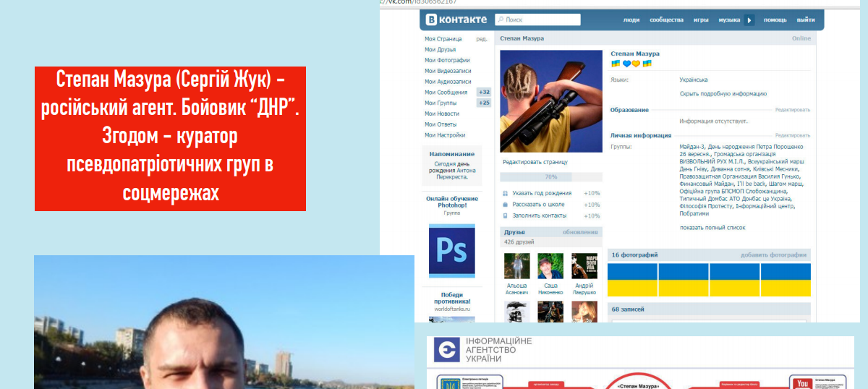Click the profile photo with rifle

552,101
